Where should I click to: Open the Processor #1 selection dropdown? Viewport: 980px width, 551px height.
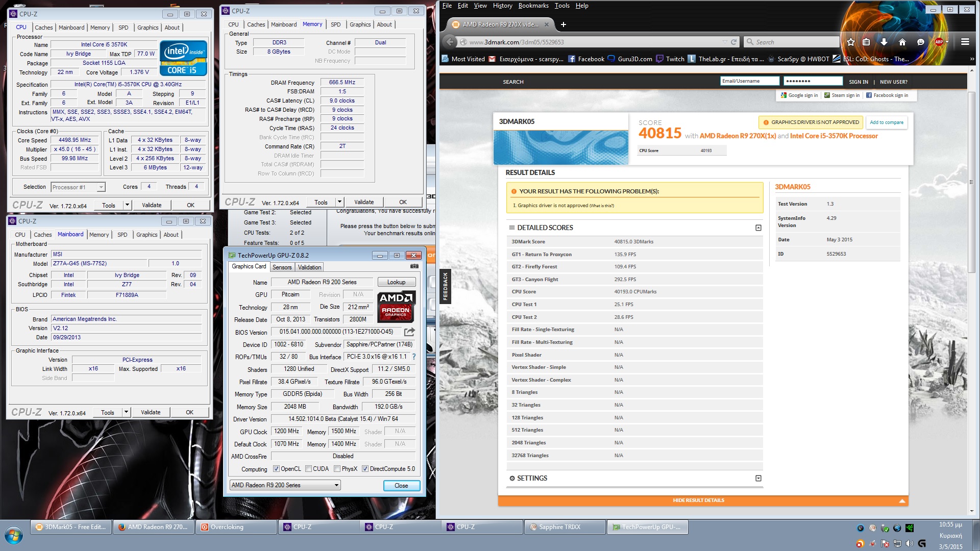[78, 187]
